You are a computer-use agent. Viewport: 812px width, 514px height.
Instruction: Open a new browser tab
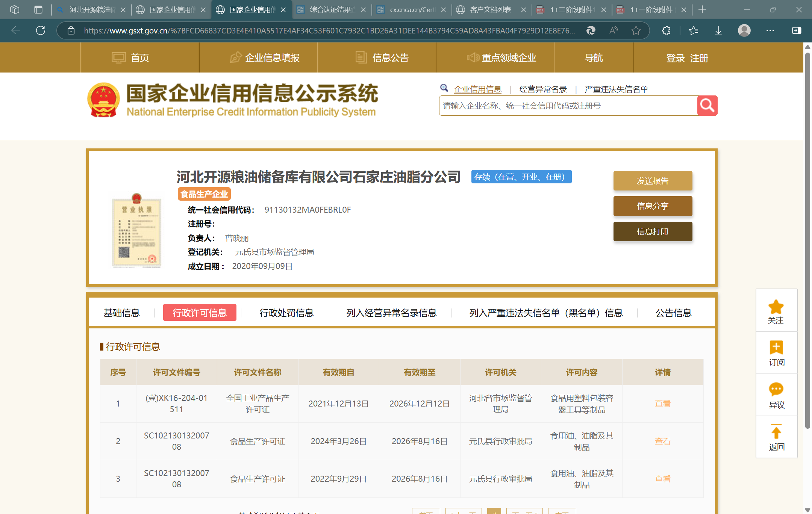[x=702, y=10]
